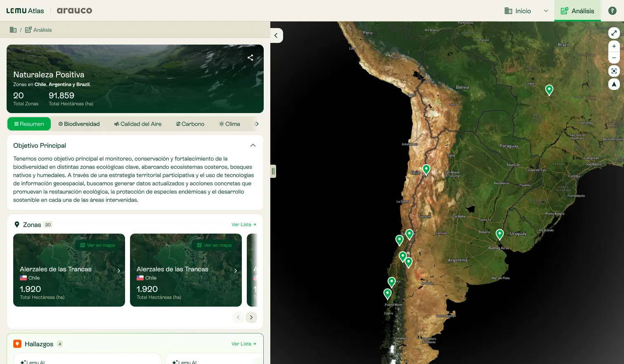The width and height of the screenshot is (624, 364).
Task: Collapse the side panel with left chevron
Action: point(276,35)
